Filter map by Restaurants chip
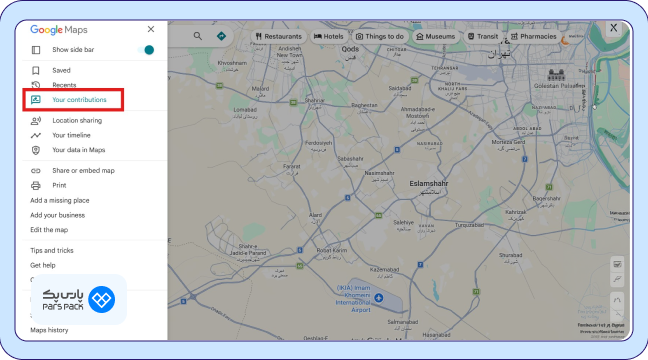Screen dimensions: 648x360 pos(279,36)
